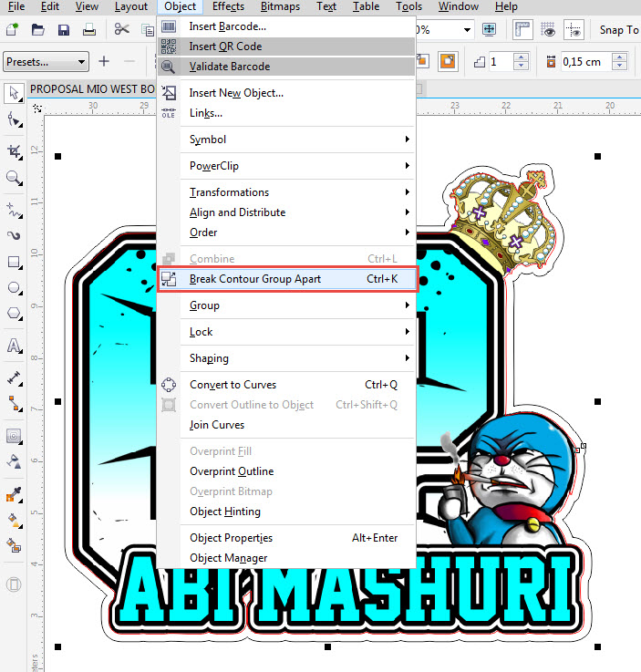Click the contour steps value field
This screenshot has height=672, width=641.
pyautogui.click(x=500, y=62)
